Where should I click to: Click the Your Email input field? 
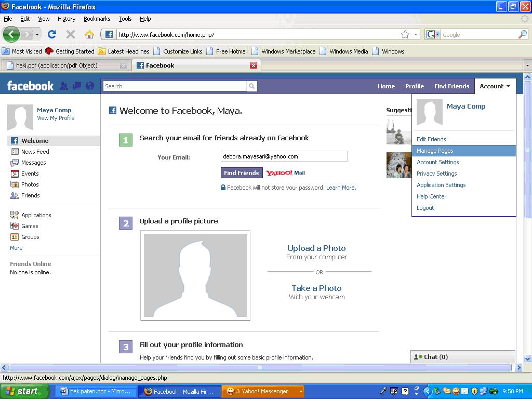(284, 156)
